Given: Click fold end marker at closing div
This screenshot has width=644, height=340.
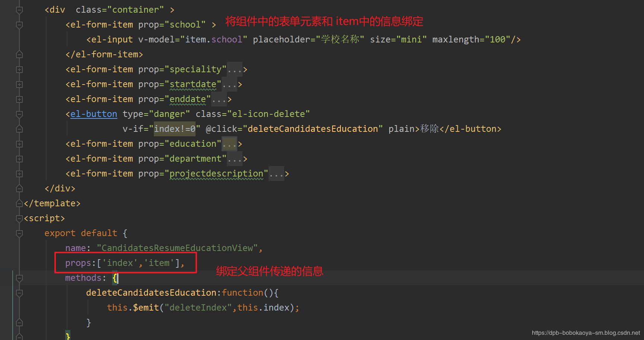Looking at the screenshot, I should (19, 189).
